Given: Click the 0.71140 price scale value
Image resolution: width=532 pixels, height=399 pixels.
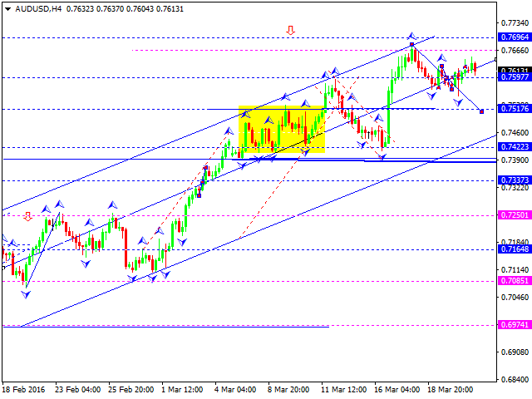Looking at the screenshot, I should (515, 269).
